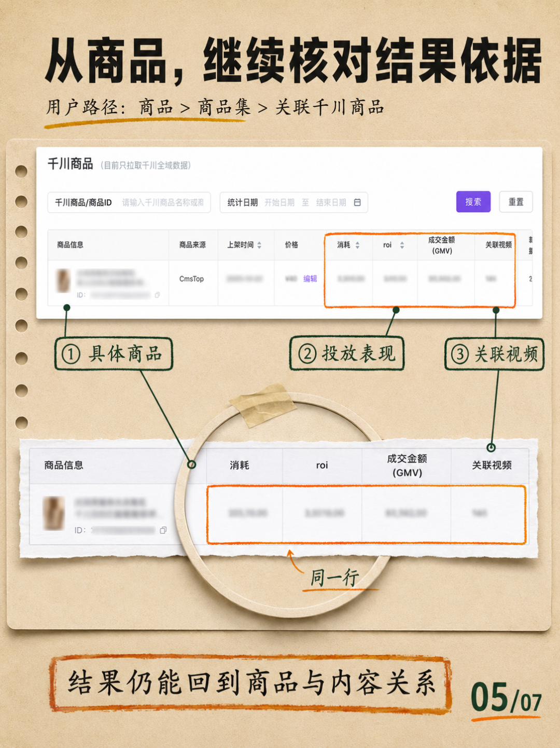Open the 统计日期 date range picker
Image resolution: width=560 pixels, height=748 pixels.
pyautogui.click(x=294, y=202)
